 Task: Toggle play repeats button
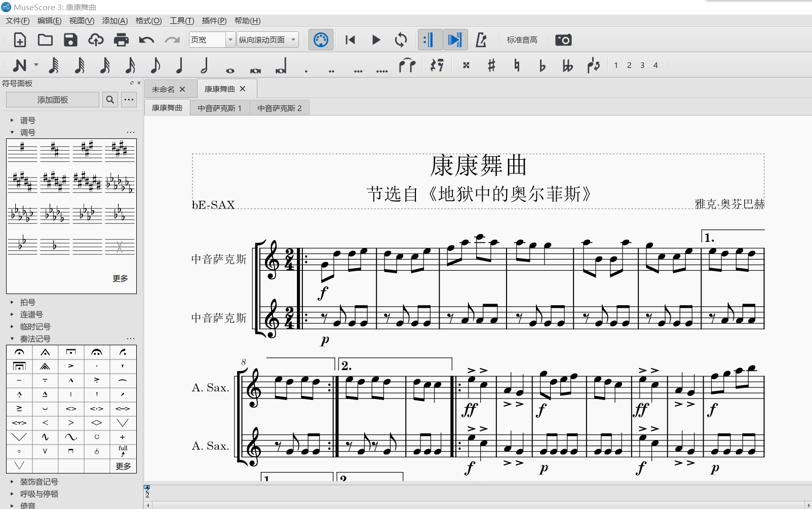click(430, 40)
